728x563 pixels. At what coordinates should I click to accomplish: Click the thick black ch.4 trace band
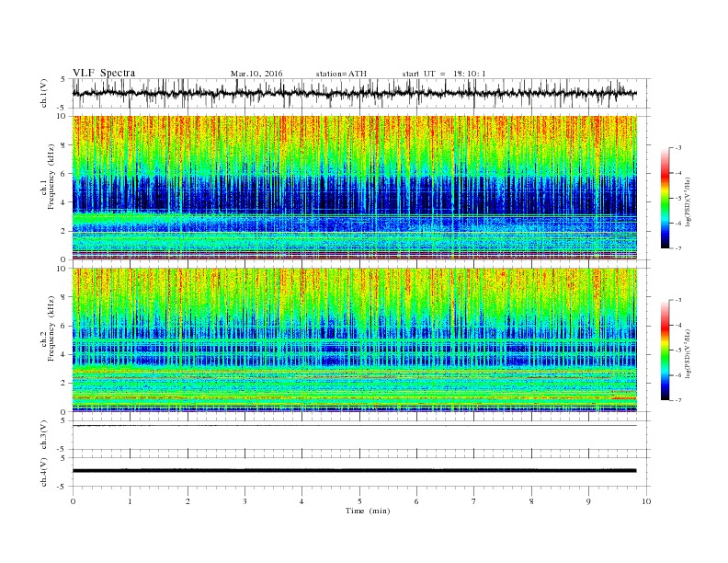[x=355, y=471]
